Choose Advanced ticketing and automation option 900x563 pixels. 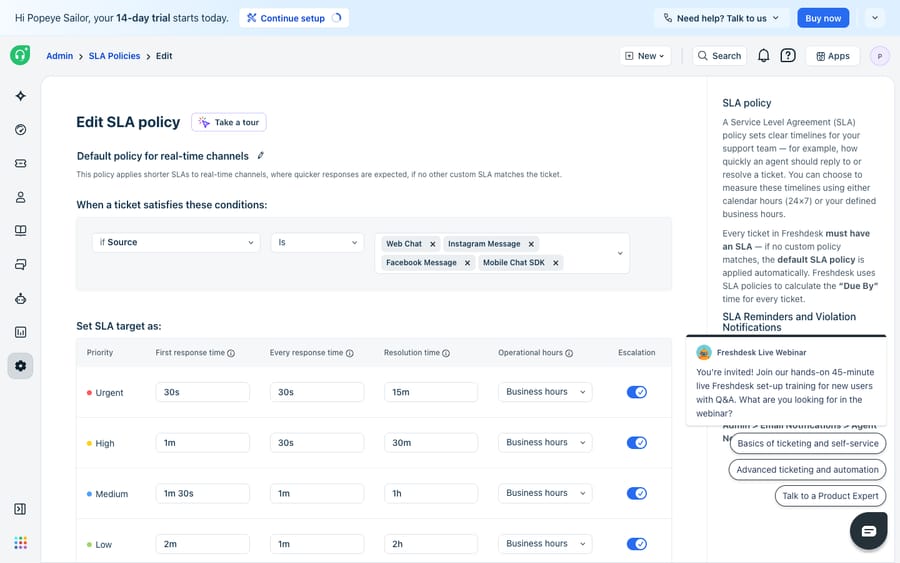(807, 469)
